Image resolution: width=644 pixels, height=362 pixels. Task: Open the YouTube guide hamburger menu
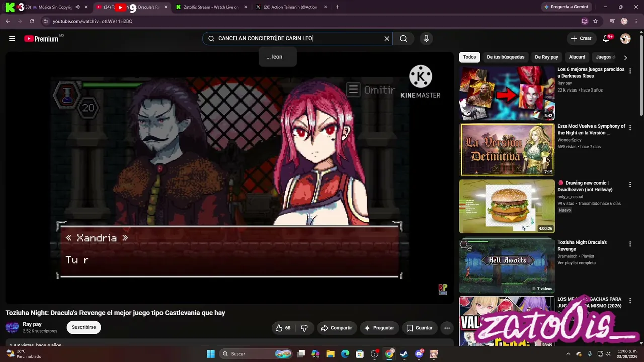click(x=12, y=39)
